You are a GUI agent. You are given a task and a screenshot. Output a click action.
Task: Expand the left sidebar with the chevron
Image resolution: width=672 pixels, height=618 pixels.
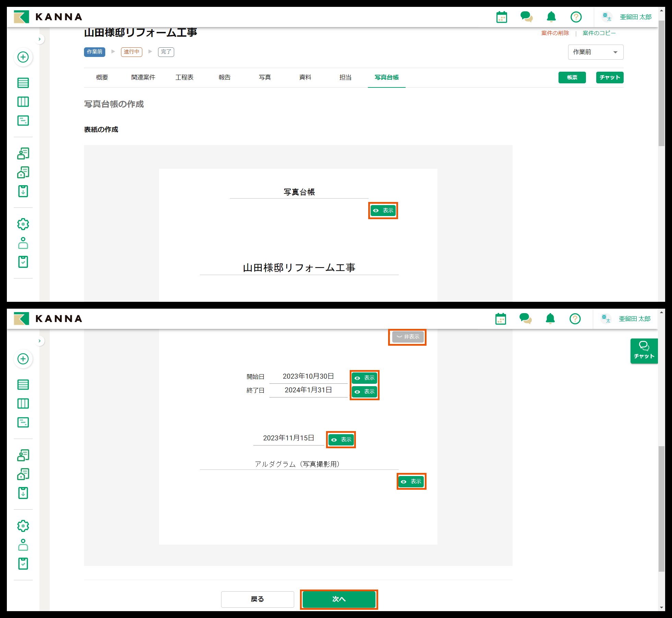39,39
